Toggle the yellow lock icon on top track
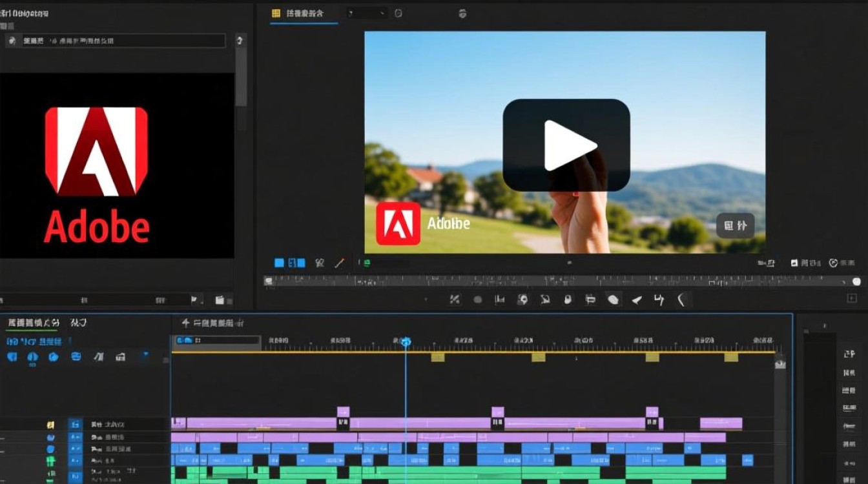Viewport: 868px width, 484px height. (x=50, y=425)
